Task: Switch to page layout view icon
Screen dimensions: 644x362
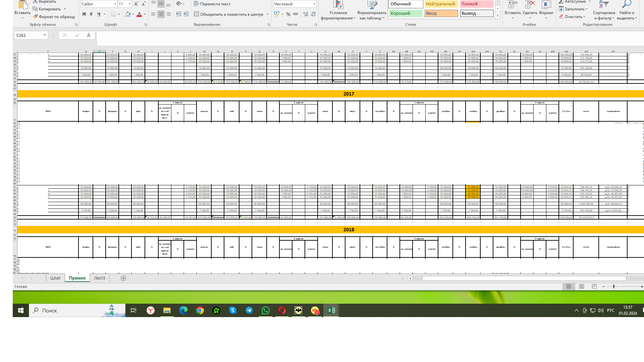Action: tap(582, 287)
